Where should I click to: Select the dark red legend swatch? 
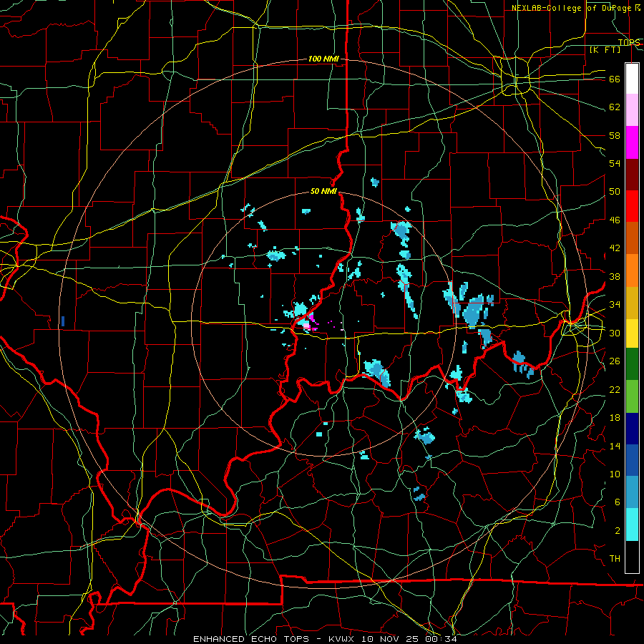click(x=632, y=174)
